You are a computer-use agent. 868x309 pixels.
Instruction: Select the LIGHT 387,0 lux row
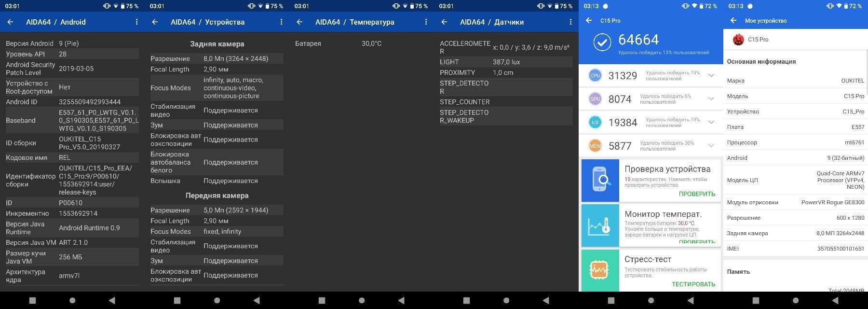[x=506, y=62]
